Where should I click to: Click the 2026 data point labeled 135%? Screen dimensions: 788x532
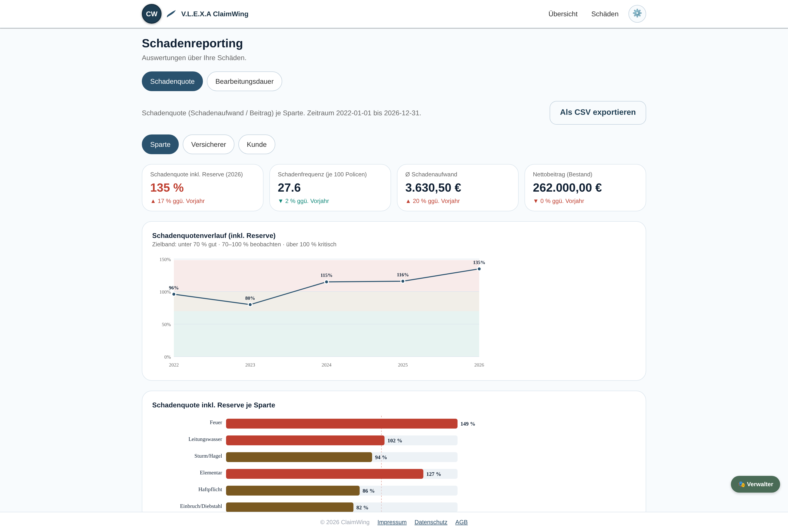point(479,269)
